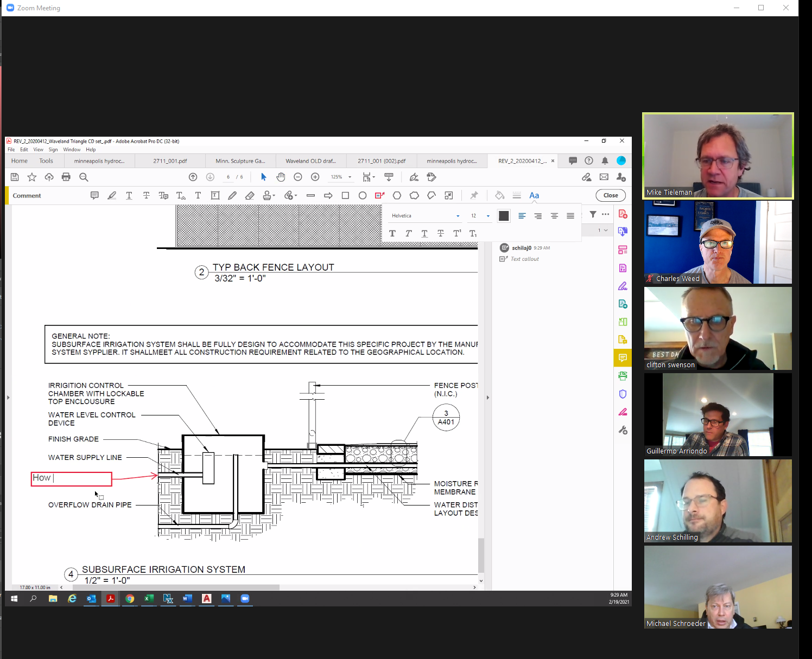Close the Comment toolbar
Viewport: 812px width, 659px height.
(x=611, y=195)
